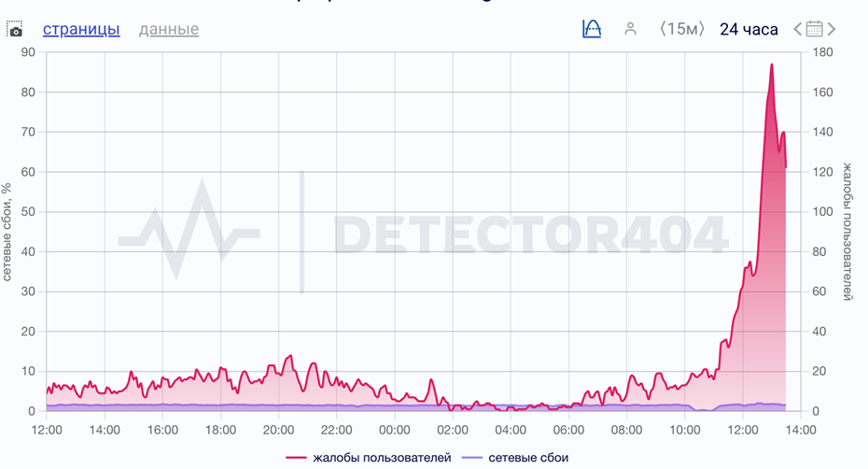This screenshot has height=469, width=868.
Task: Toggle жалобы пользователей series in legend
Action: pyautogui.click(x=382, y=458)
